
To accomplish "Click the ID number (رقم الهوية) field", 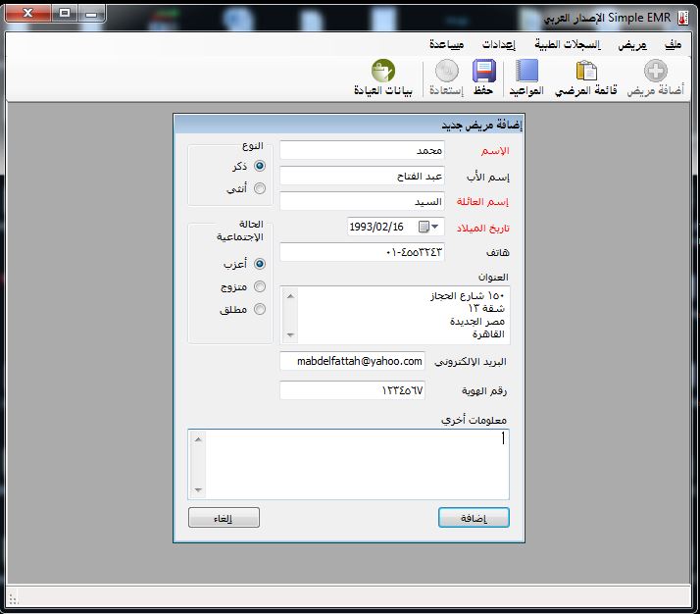I will coord(352,390).
